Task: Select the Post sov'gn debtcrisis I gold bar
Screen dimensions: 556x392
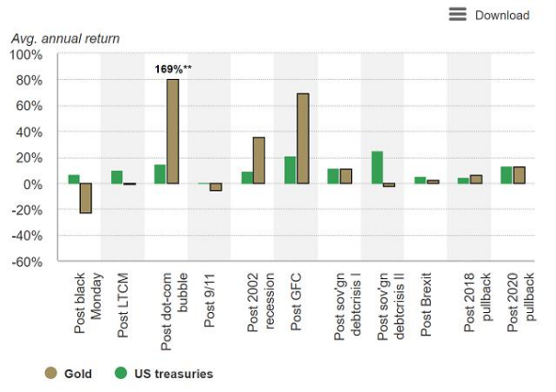Action: pyautogui.click(x=345, y=176)
